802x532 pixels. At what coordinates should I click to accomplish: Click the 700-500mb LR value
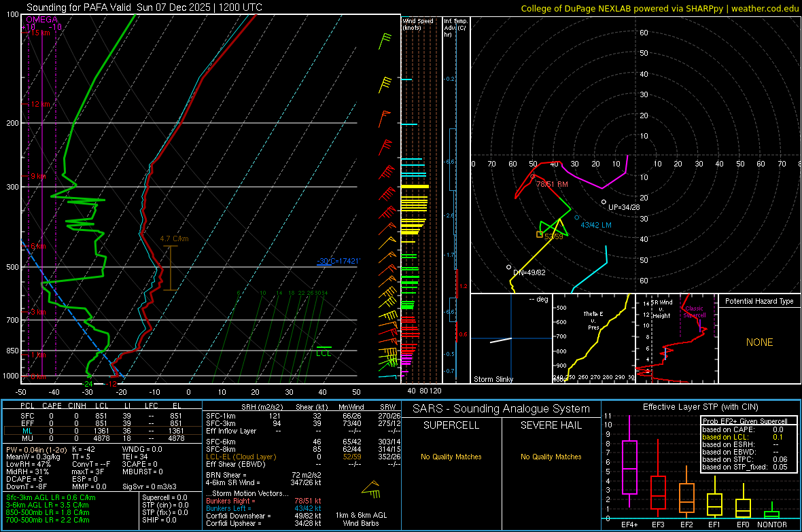(x=48, y=520)
